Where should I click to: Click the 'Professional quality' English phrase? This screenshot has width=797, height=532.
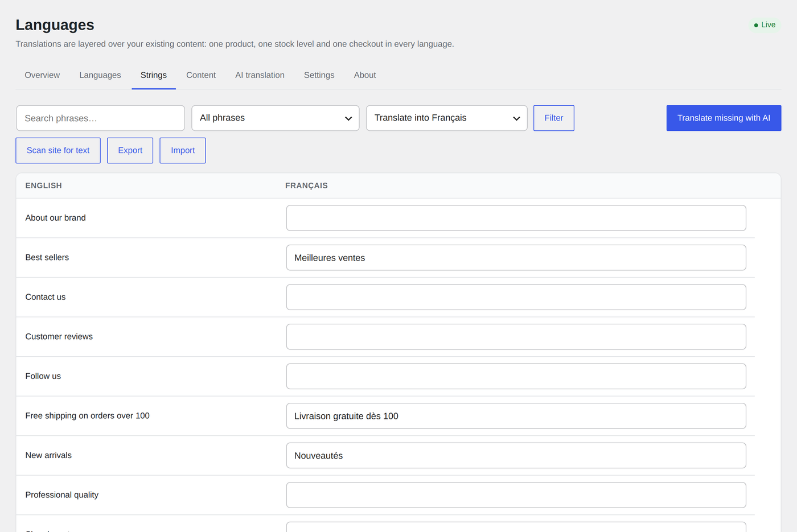pyautogui.click(x=62, y=495)
